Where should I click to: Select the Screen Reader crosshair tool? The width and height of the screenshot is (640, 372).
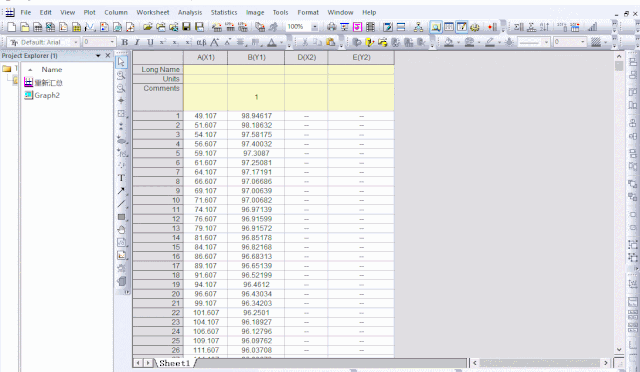point(121,100)
